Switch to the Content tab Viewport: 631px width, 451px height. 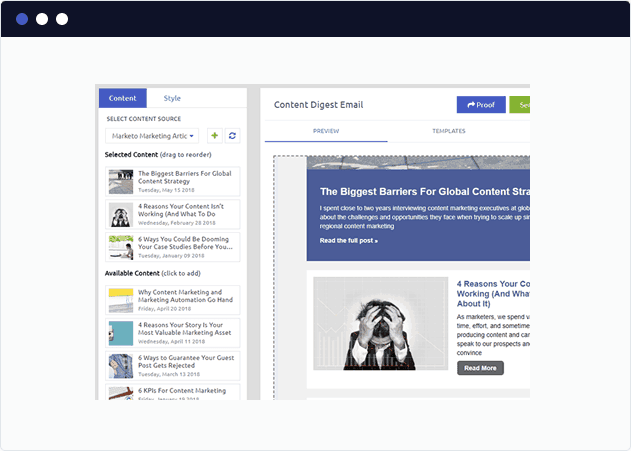pos(122,98)
